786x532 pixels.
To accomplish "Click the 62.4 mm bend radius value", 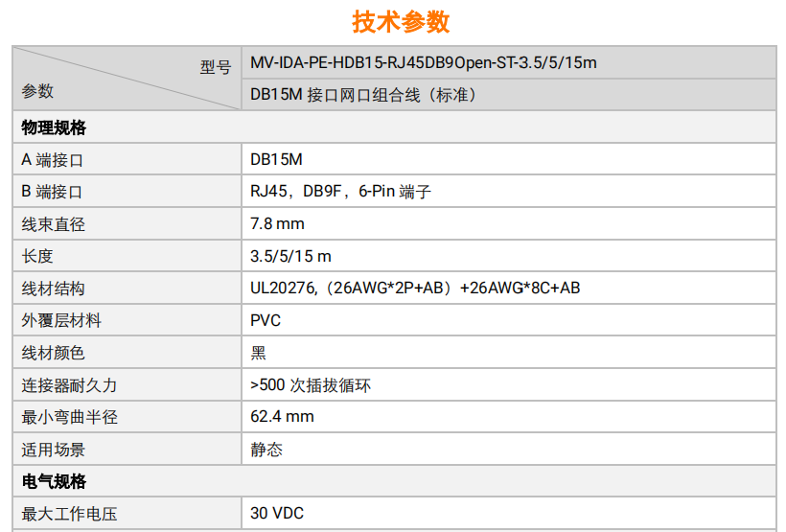I will point(282,417).
